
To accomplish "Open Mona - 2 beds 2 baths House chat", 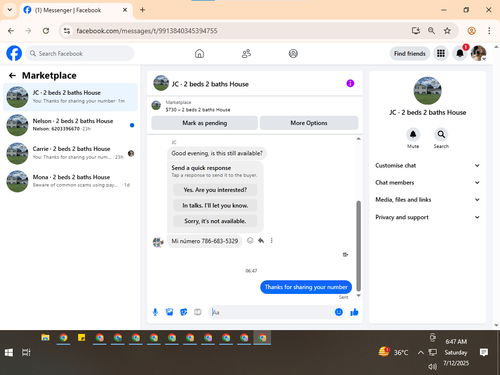I will 70,181.
